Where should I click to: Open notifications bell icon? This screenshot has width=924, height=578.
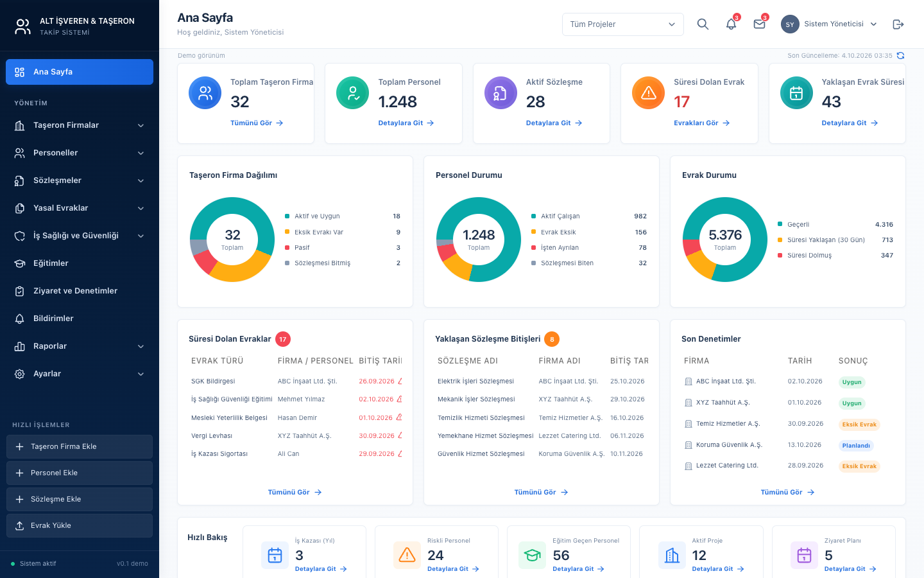(x=731, y=24)
